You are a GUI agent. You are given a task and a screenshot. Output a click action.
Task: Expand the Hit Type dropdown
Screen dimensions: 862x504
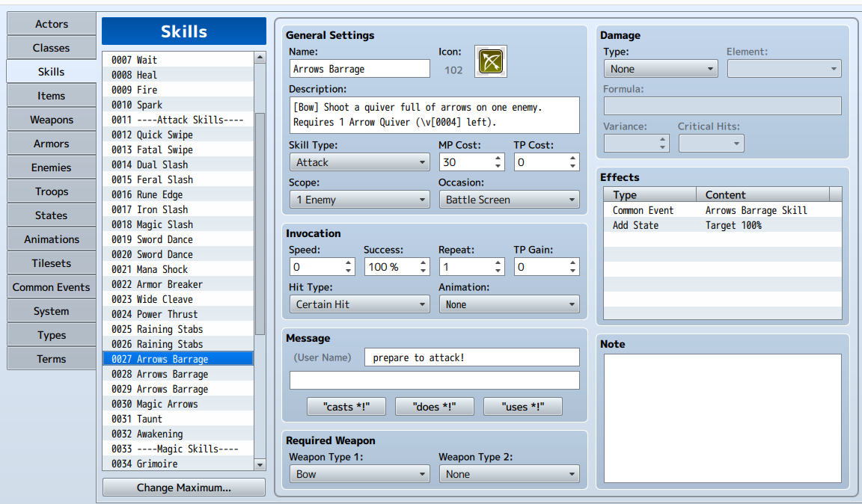[x=359, y=304]
